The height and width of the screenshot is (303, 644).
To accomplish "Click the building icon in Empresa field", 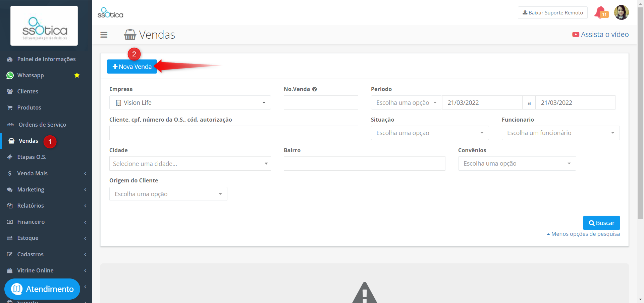I will tap(118, 103).
